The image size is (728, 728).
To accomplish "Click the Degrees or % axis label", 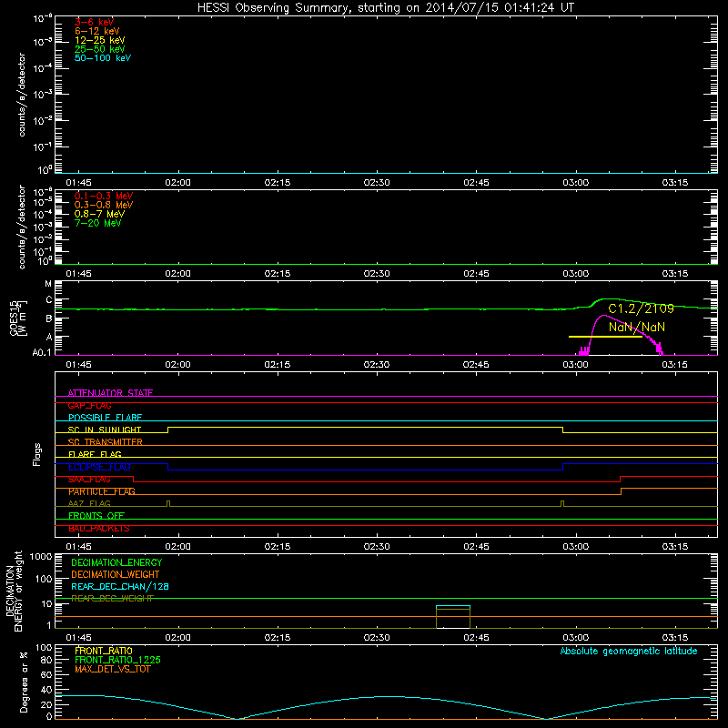I will pos(24,682).
